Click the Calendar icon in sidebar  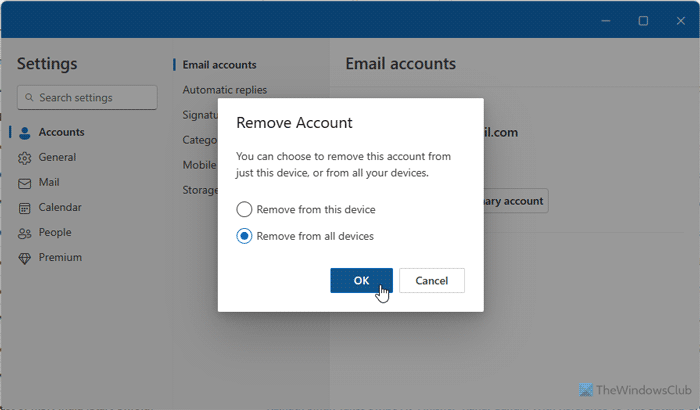coord(25,207)
